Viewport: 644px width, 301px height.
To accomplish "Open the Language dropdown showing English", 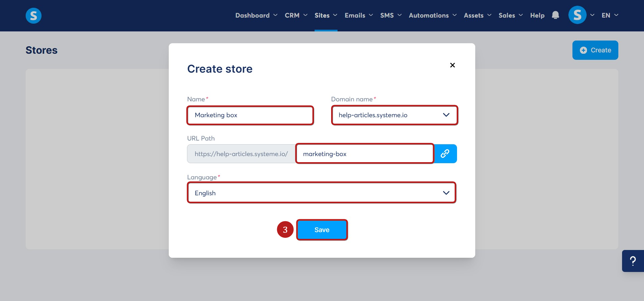I will pos(322,193).
